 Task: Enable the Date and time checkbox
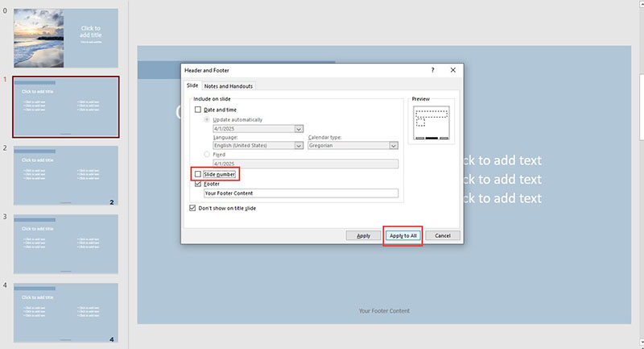click(198, 110)
